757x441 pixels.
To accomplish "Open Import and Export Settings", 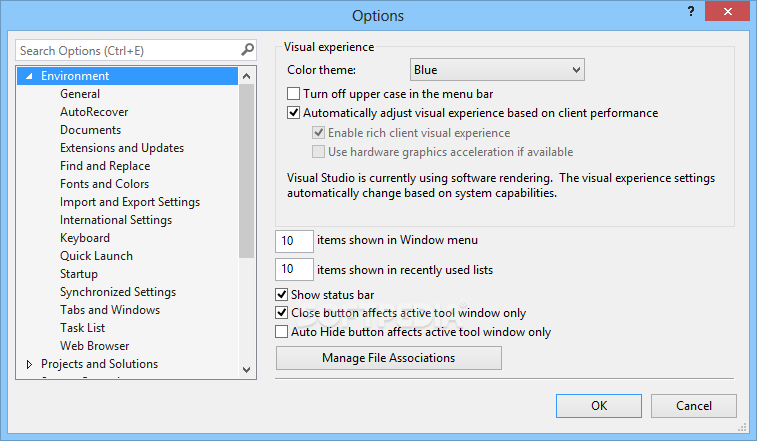I will (130, 201).
